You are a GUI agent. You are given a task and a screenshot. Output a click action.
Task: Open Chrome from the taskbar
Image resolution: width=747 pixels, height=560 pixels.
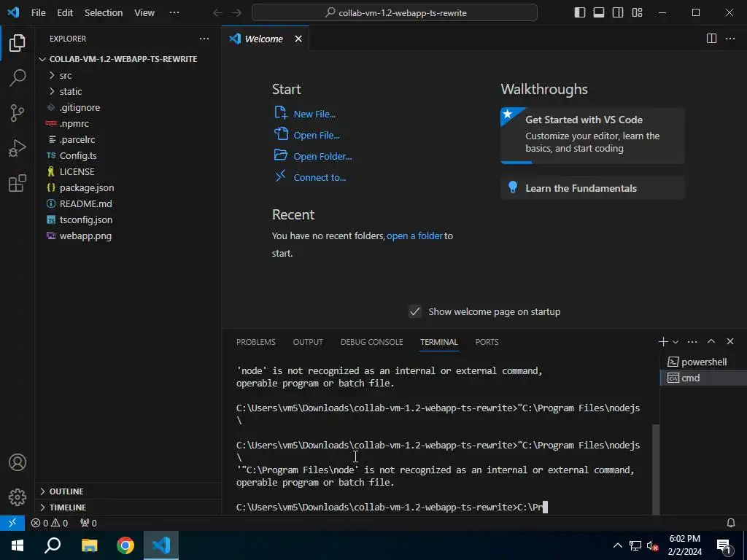(125, 545)
